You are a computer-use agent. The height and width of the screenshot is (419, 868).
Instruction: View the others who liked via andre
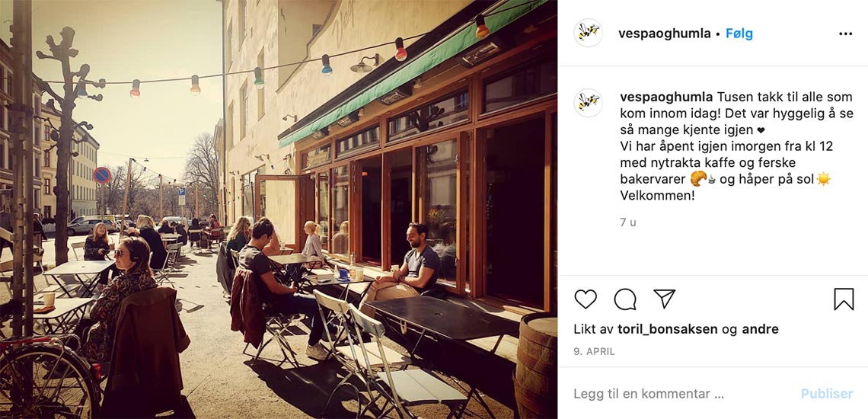[x=760, y=329]
